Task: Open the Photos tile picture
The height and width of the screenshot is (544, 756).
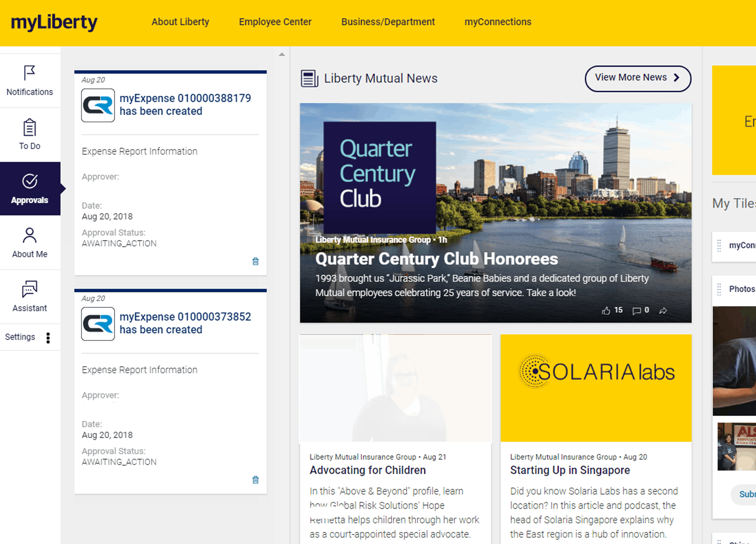Action: (x=734, y=361)
